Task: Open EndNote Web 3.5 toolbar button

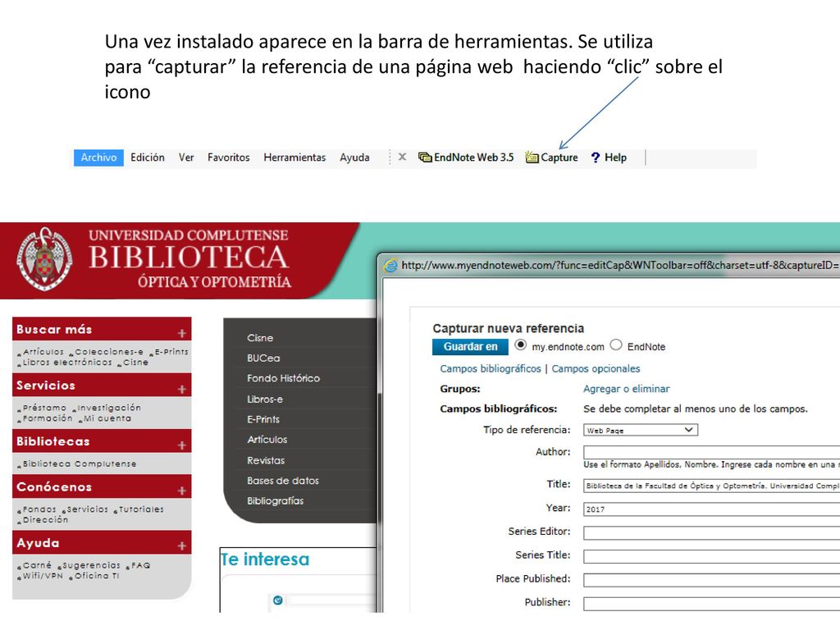Action: tap(466, 157)
